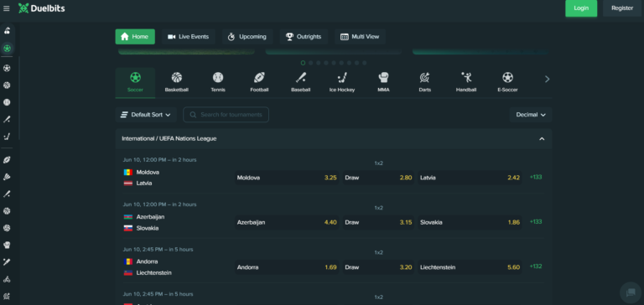
Task: Select the Basketball category
Action: tap(177, 82)
